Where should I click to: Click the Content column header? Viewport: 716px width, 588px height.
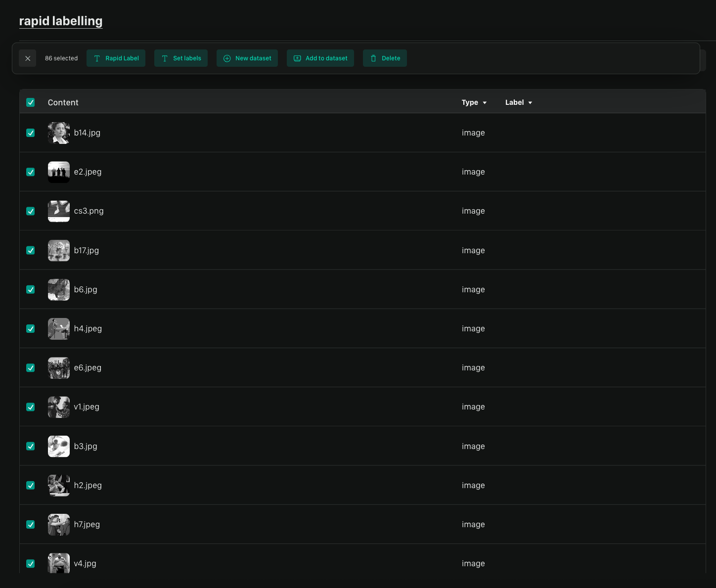[63, 102]
